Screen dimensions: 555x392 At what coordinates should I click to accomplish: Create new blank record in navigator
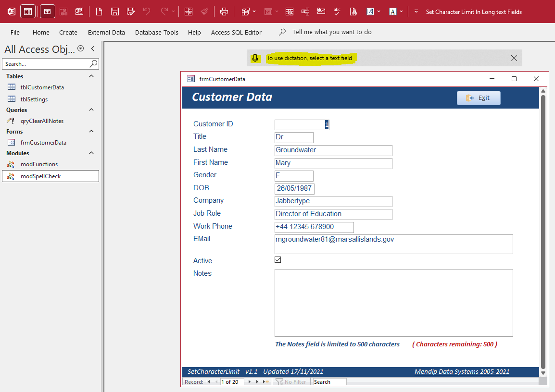pyautogui.click(x=266, y=382)
